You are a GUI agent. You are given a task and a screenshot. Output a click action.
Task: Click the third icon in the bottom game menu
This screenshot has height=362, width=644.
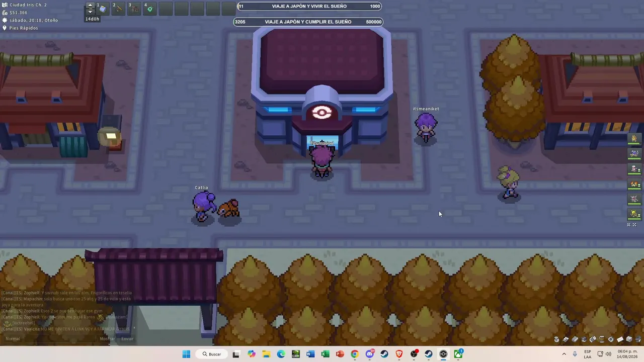(575, 339)
